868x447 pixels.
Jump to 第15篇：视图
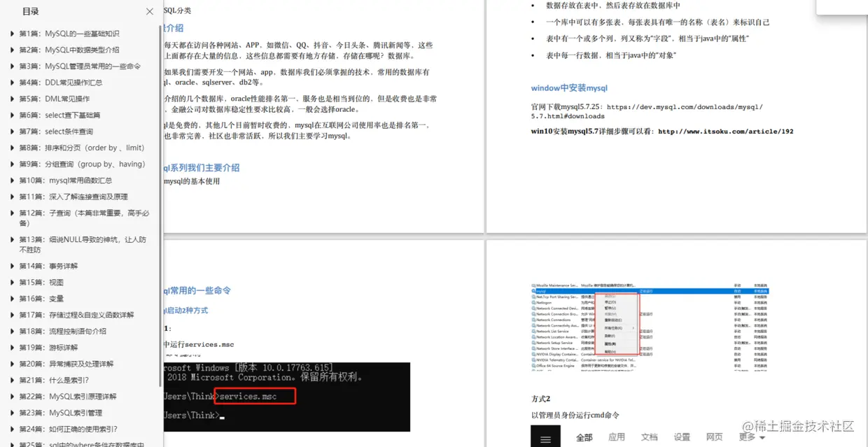click(41, 283)
